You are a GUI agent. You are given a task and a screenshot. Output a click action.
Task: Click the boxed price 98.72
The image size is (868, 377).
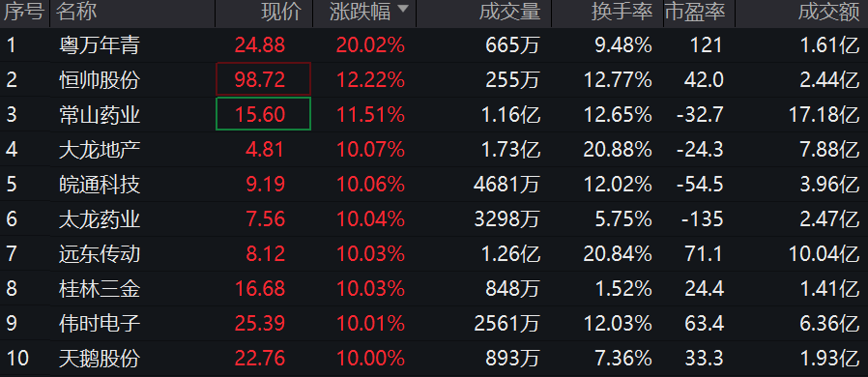(x=264, y=78)
